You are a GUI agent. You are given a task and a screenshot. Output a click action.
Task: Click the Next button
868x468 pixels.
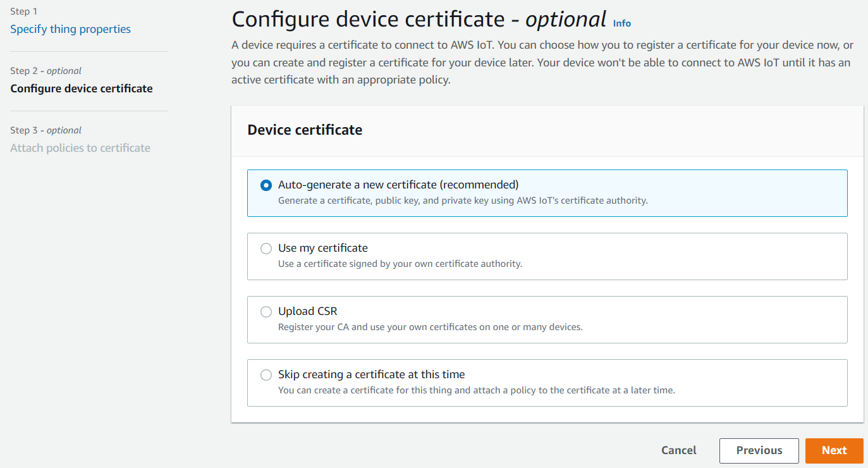tap(834, 450)
